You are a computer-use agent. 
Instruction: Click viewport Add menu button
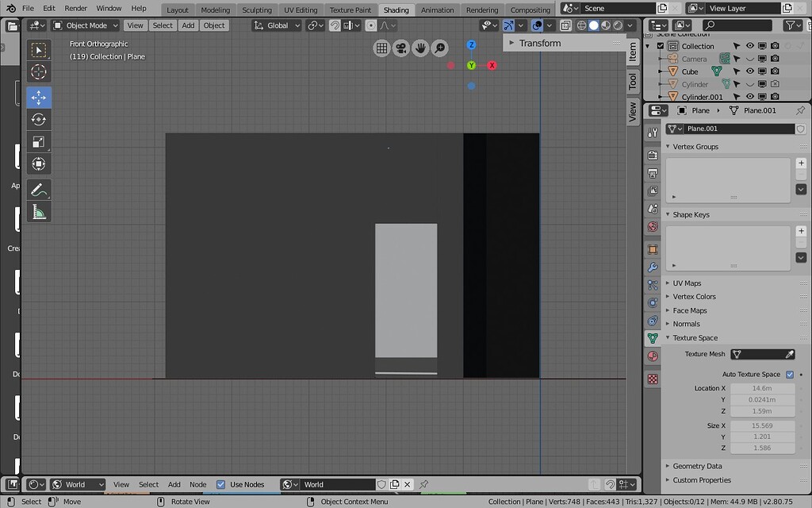[x=188, y=25]
